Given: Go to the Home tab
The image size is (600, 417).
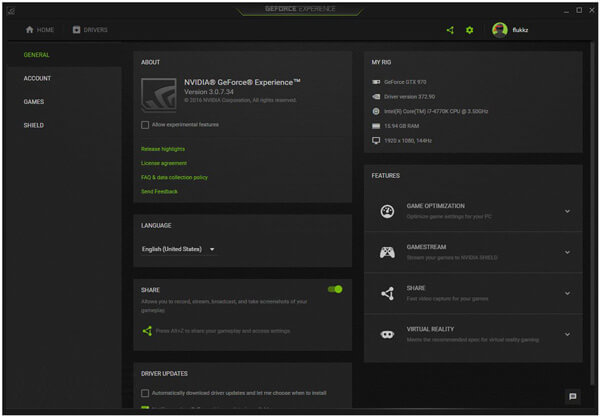Looking at the screenshot, I should click(40, 29).
